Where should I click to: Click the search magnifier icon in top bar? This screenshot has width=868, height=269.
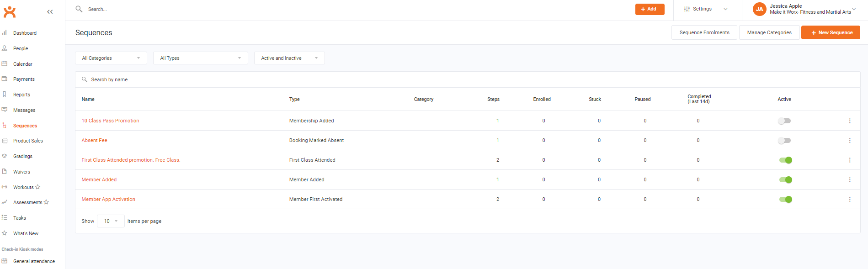pyautogui.click(x=79, y=9)
